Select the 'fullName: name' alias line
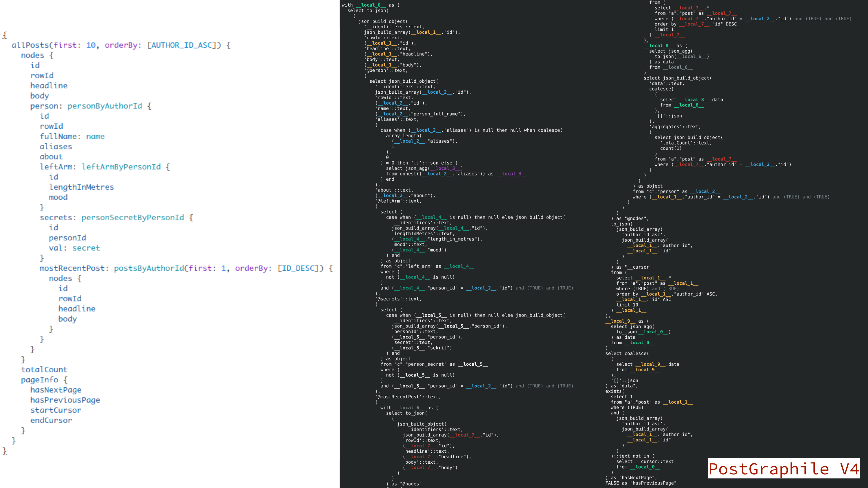 (x=72, y=136)
